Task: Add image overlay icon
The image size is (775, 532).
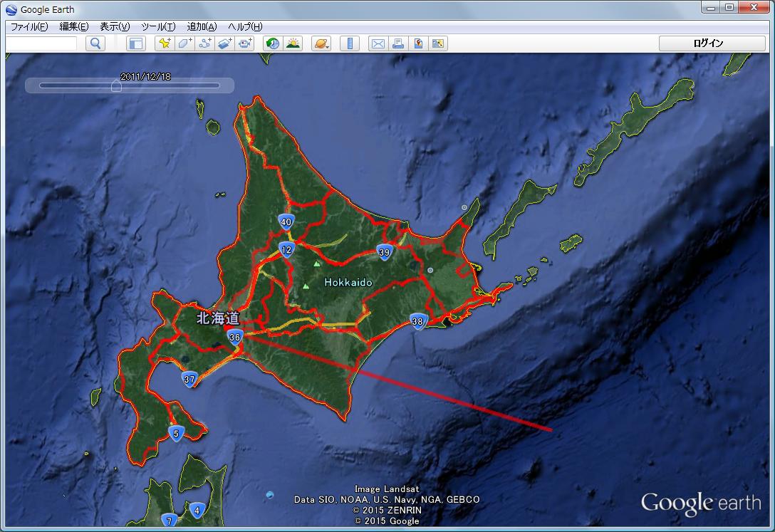Action: point(224,43)
